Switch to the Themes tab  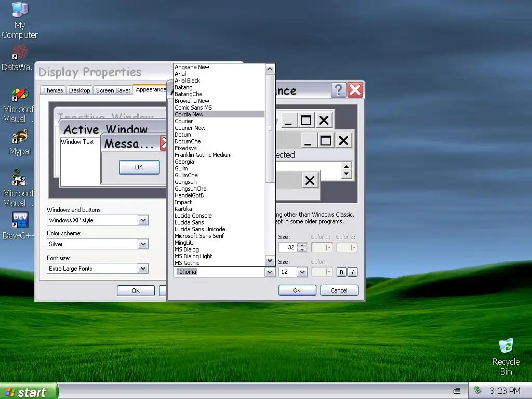53,90
